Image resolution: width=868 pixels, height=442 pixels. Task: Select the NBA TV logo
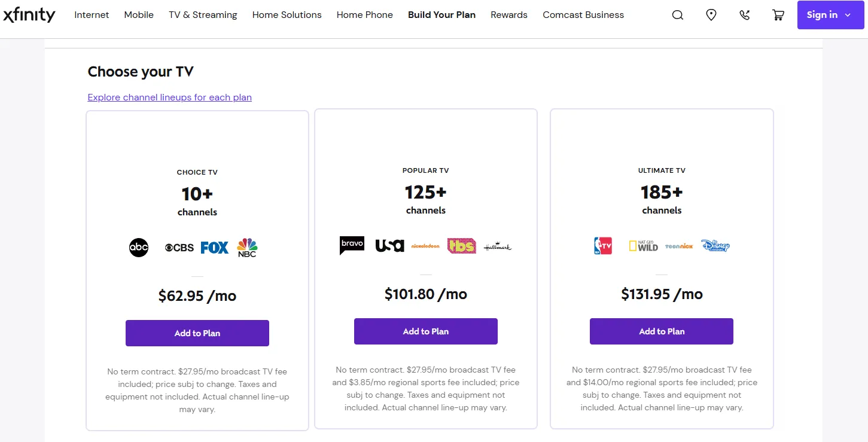pos(602,245)
